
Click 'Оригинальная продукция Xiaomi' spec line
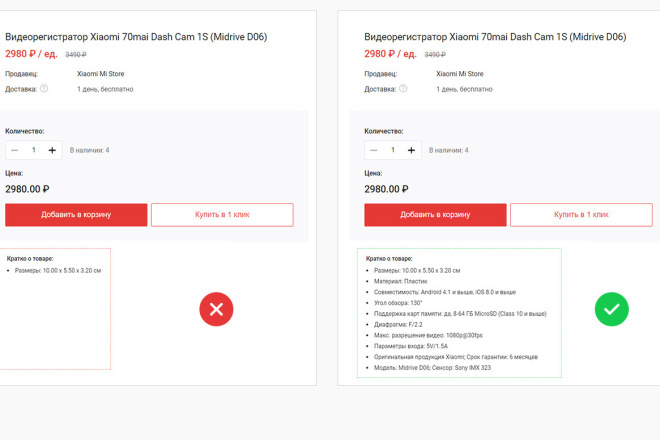(x=456, y=357)
